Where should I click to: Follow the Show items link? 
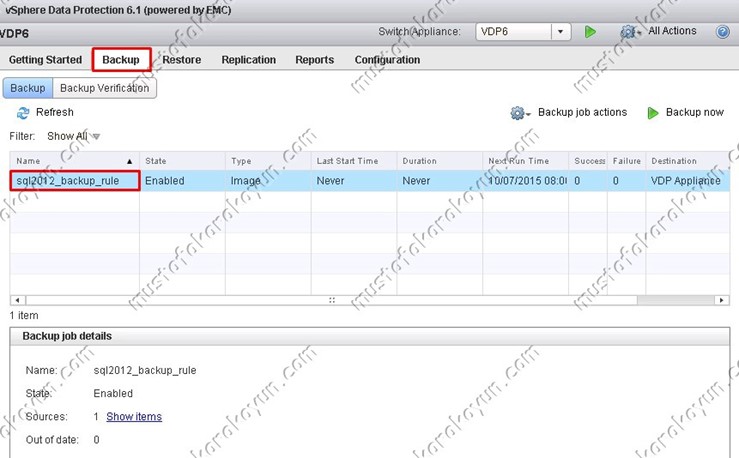pos(134,417)
